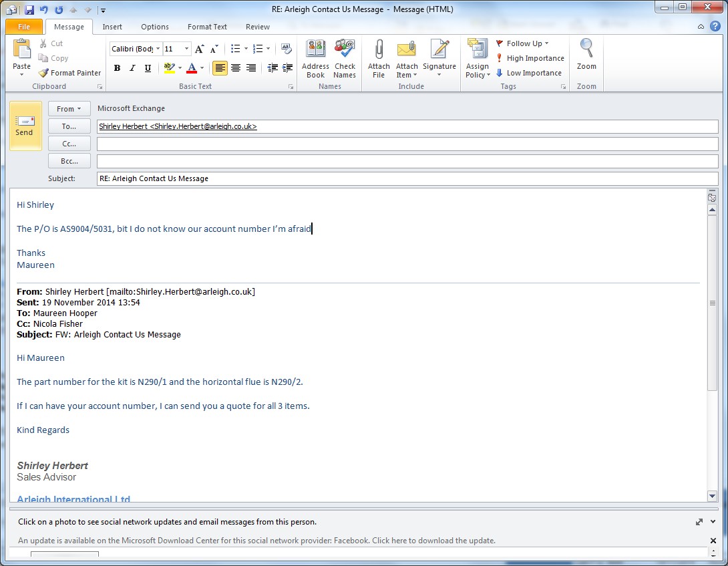This screenshot has height=566, width=728.
Task: Switch to the Format Text tab
Action: click(x=207, y=27)
